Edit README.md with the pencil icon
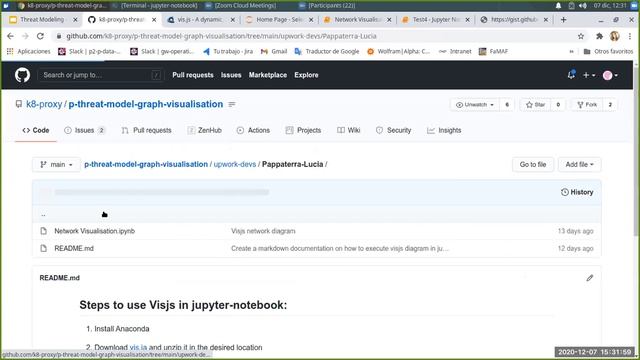This screenshot has height=360, width=640. click(x=589, y=278)
